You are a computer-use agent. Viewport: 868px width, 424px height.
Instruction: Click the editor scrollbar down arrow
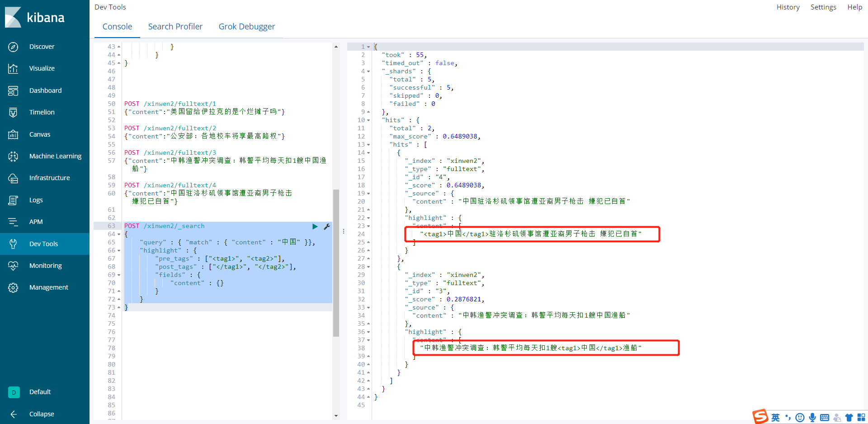[336, 416]
